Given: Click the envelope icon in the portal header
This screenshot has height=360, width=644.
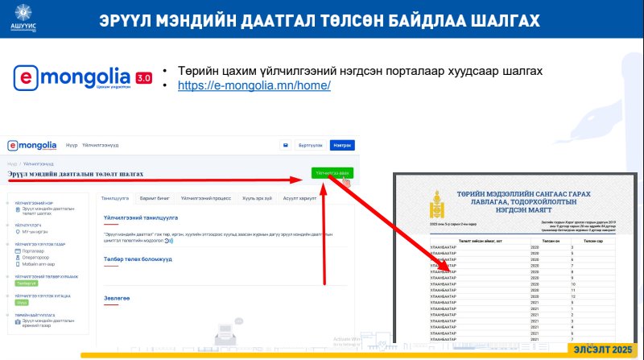Looking at the screenshot, I should coord(284,145).
